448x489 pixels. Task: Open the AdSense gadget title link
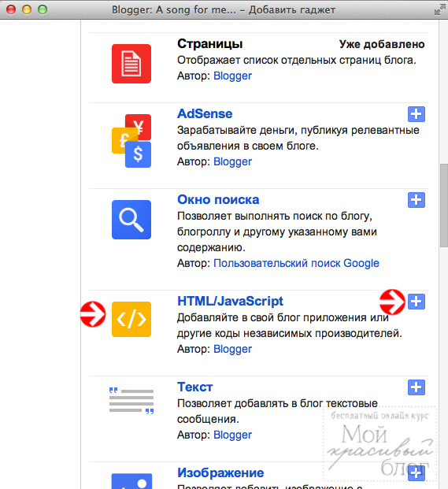pos(205,114)
